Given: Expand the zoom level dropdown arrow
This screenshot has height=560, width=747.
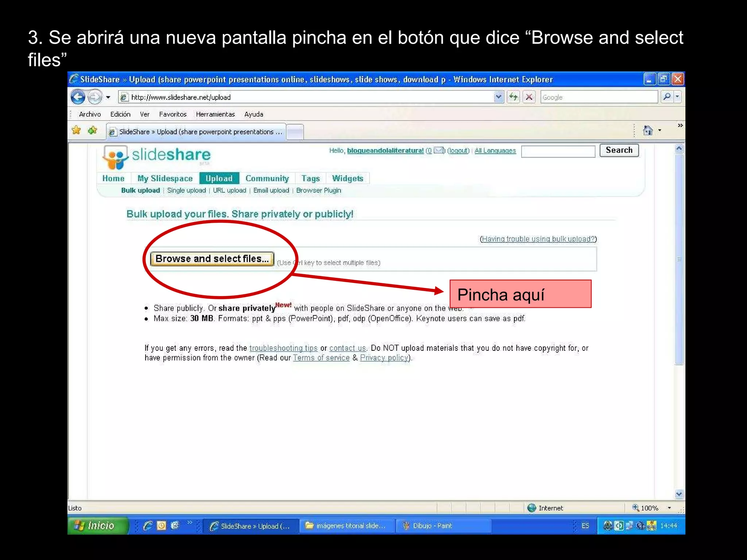Looking at the screenshot, I should tap(669, 508).
